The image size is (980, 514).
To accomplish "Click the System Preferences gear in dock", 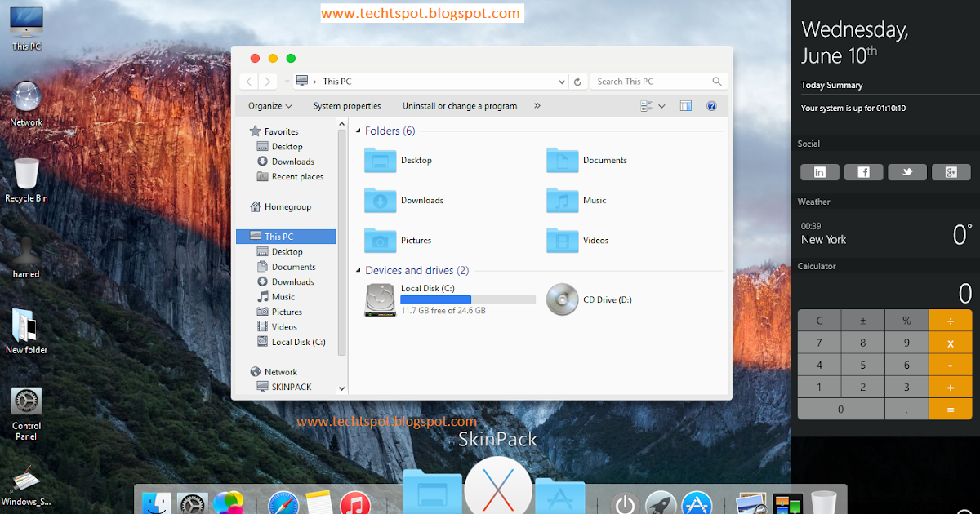I will pyautogui.click(x=189, y=503).
